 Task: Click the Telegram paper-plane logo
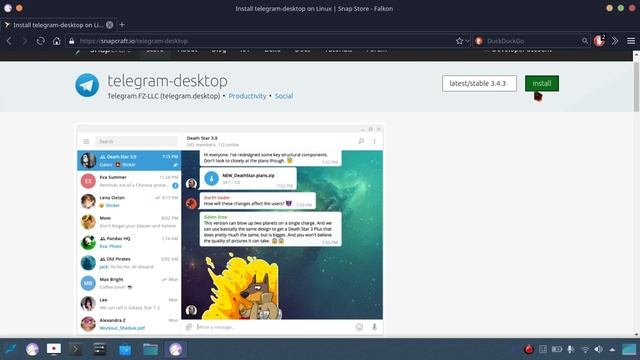(x=87, y=85)
